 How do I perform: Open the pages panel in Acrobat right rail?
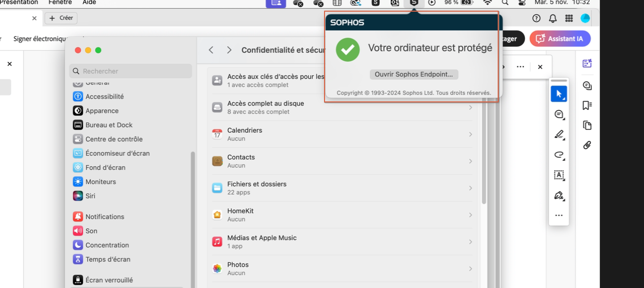587,125
